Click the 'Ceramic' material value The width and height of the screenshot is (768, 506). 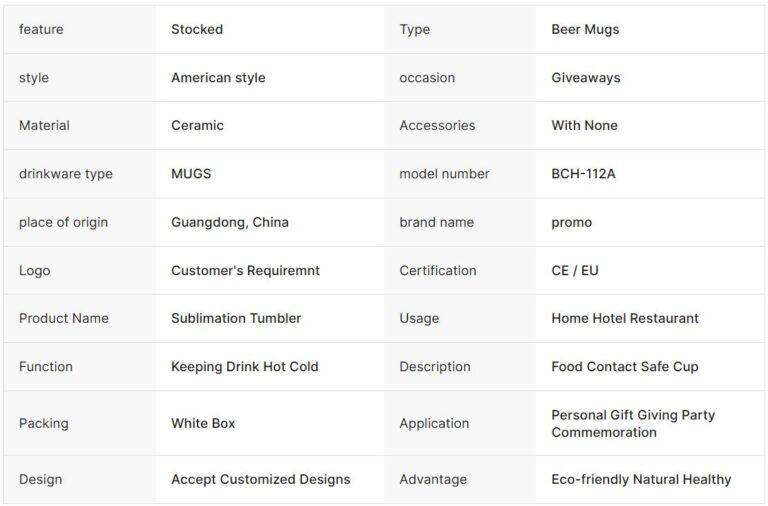point(197,125)
